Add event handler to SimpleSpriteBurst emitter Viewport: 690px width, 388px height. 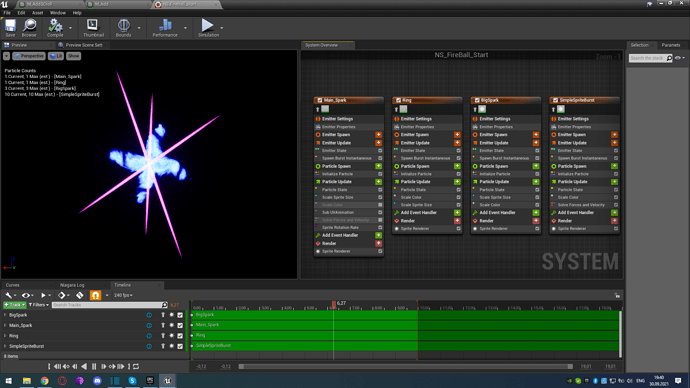coord(614,212)
